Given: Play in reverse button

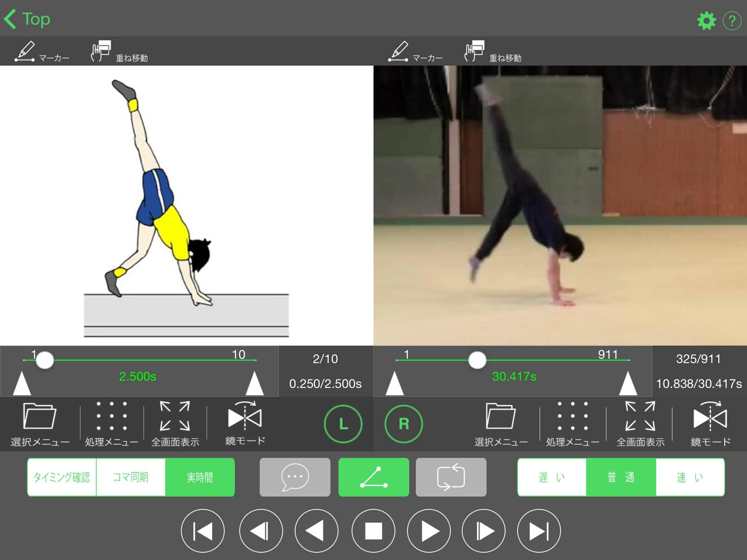Looking at the screenshot, I should point(316,531).
